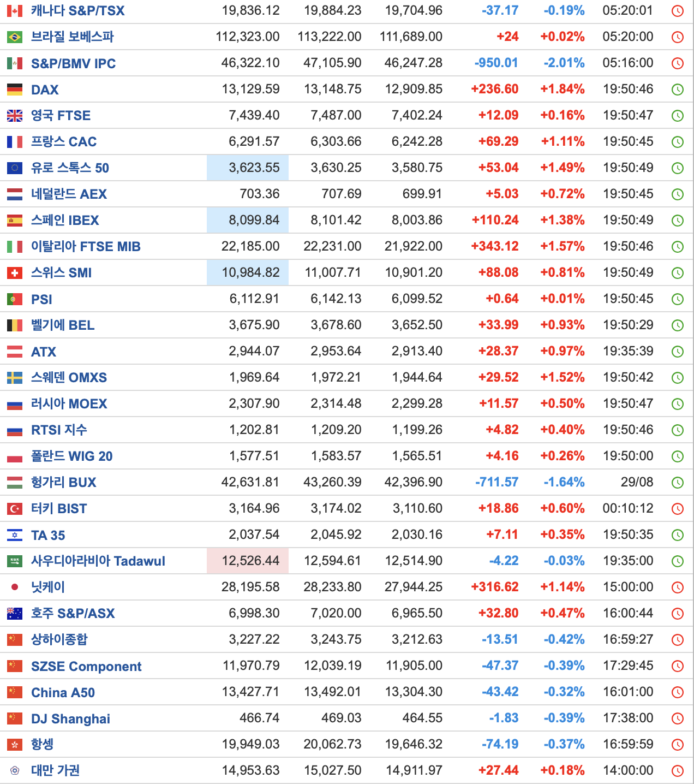Open the RTSI 지수 link
The height and width of the screenshot is (784, 694).
click(x=59, y=430)
